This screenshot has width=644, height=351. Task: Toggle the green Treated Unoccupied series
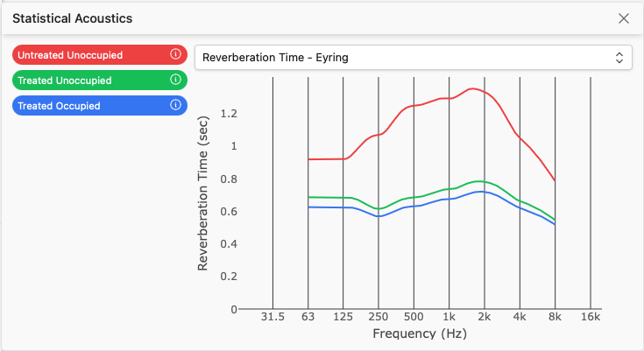coord(88,80)
